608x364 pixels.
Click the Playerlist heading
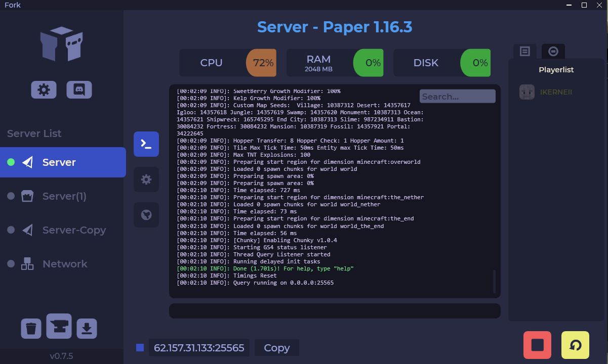tap(556, 70)
